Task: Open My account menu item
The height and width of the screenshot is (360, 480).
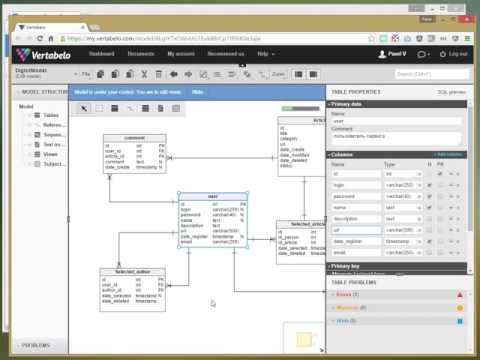Action: pos(181,54)
